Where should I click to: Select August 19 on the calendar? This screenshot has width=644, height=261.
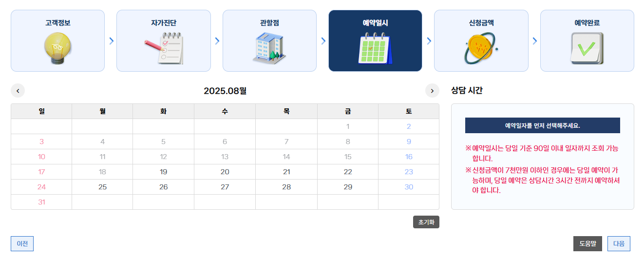click(x=163, y=172)
